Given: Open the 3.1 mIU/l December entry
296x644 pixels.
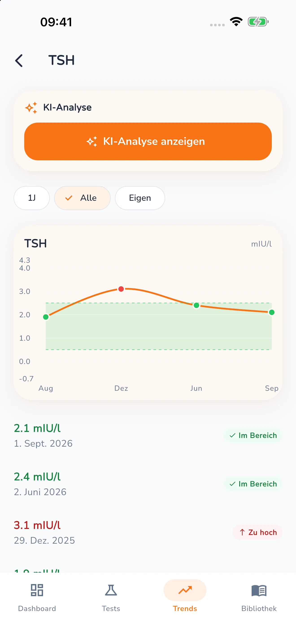Looking at the screenshot, I should click(148, 532).
